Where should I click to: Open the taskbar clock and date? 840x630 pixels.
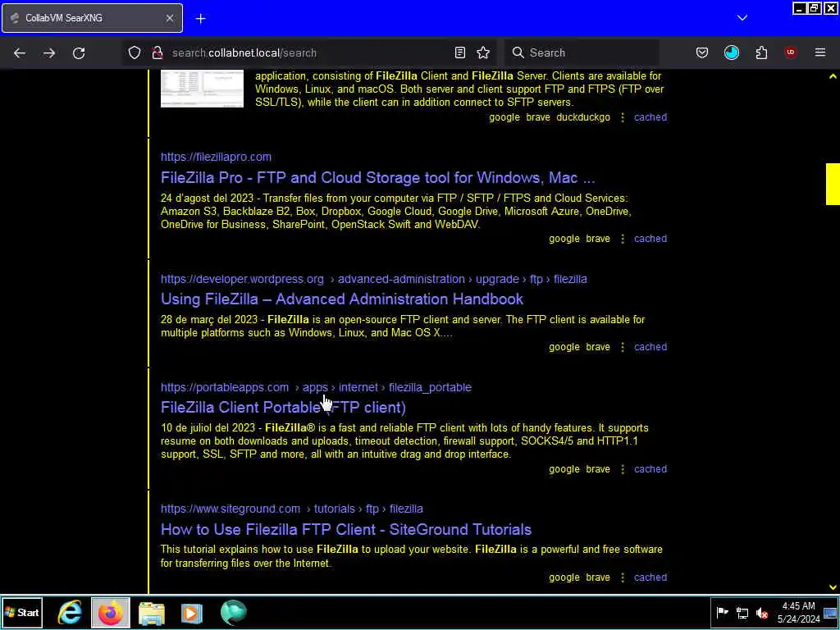(798, 613)
